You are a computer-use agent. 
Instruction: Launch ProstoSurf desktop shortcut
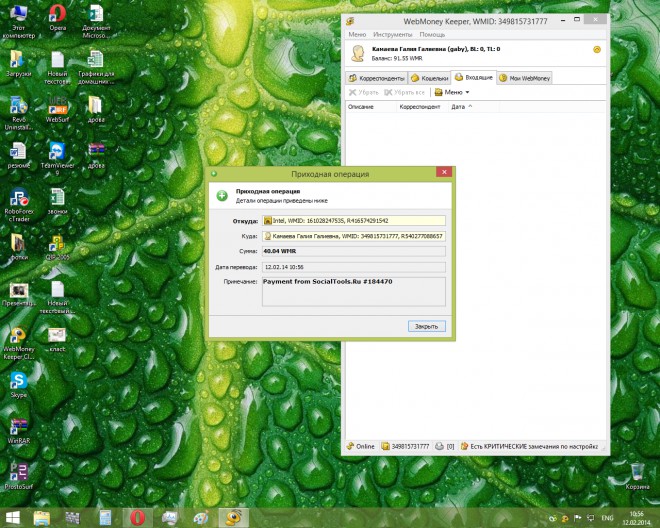point(19,476)
